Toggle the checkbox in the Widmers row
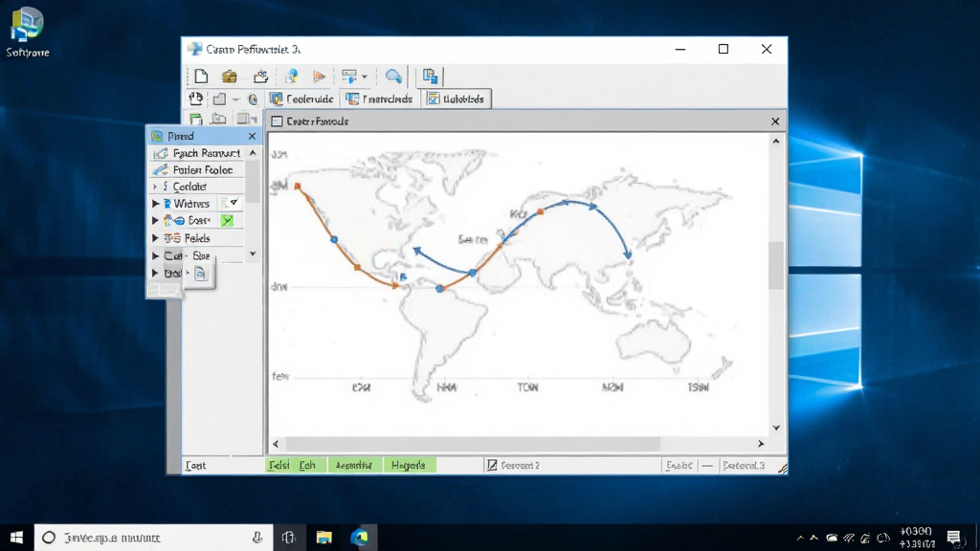Viewport: 980px width, 551px height. click(230, 203)
